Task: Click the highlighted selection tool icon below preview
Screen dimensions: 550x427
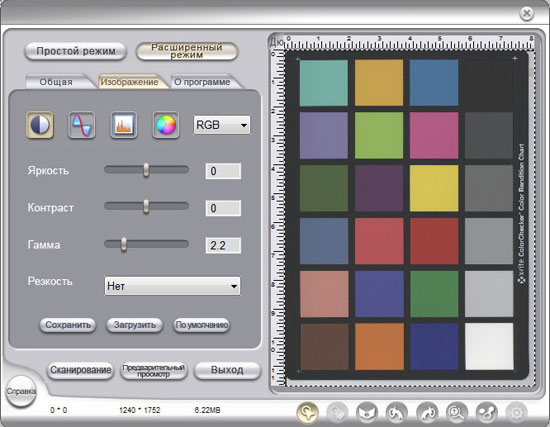Action: 308,413
